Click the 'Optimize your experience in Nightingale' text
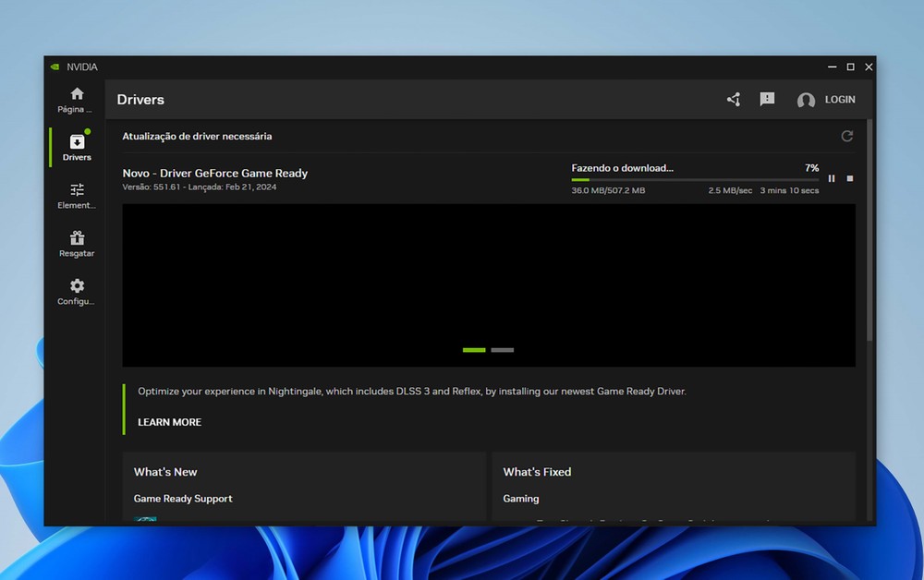The height and width of the screenshot is (580, 924). pos(412,391)
